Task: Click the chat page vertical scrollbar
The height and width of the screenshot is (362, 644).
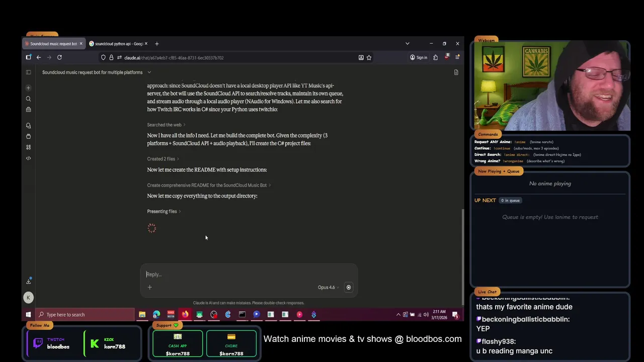Action: [x=462, y=256]
